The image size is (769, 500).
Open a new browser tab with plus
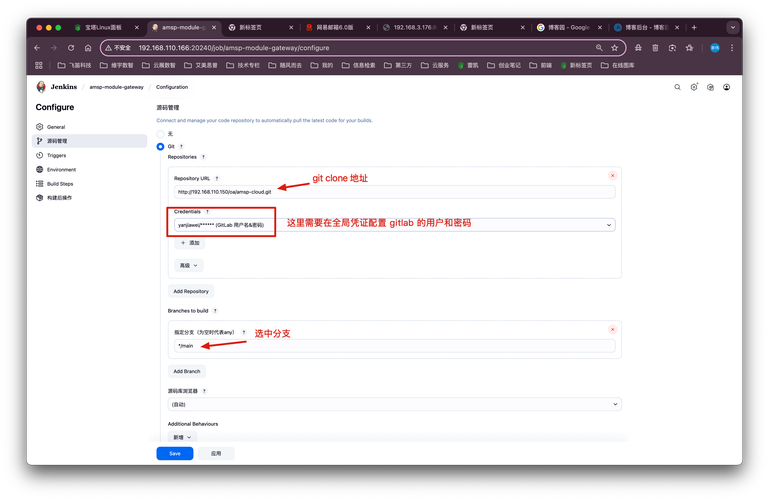coord(693,27)
